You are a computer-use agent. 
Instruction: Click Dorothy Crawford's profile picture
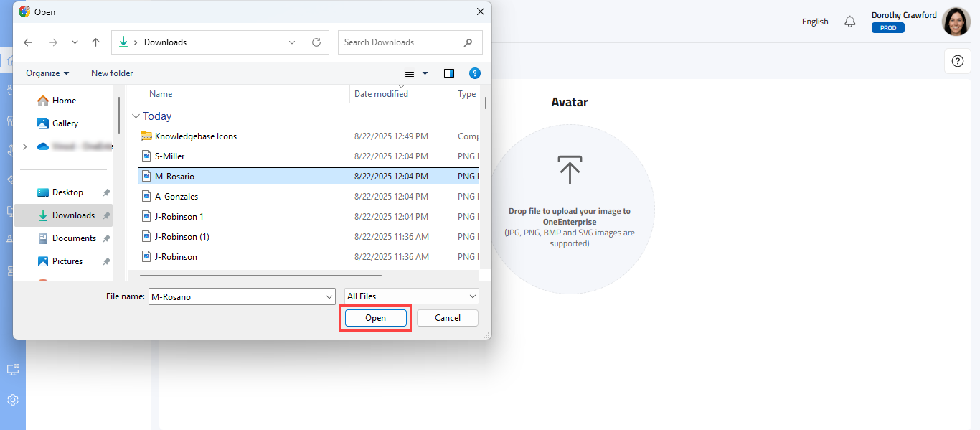tap(956, 22)
